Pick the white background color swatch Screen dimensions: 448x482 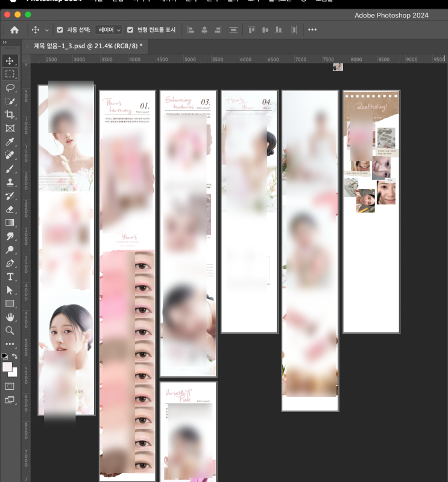[x=13, y=373]
